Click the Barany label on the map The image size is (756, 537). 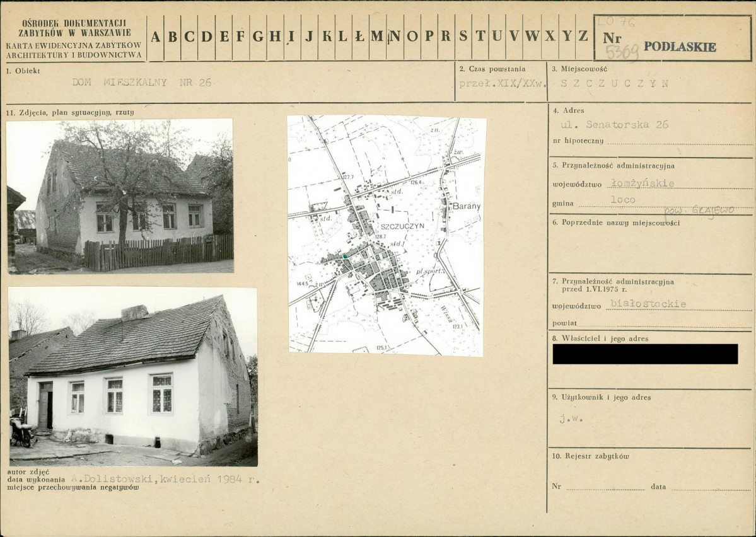pos(465,206)
